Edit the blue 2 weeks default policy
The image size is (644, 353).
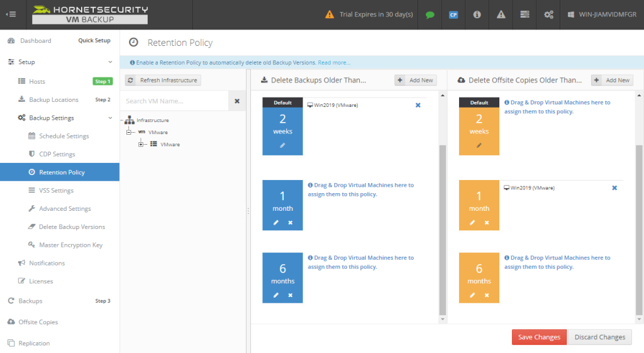pyautogui.click(x=282, y=145)
